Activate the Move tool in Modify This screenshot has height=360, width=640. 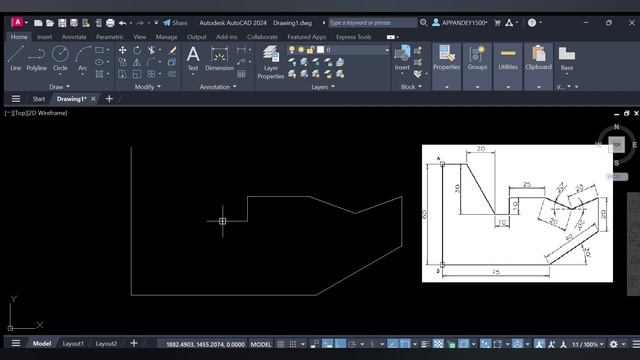pyautogui.click(x=122, y=50)
